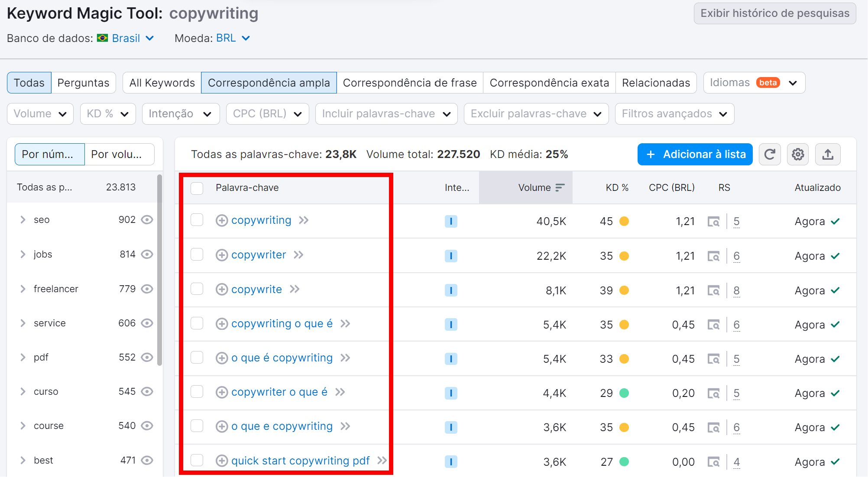The height and width of the screenshot is (477, 868).
Task: Open Incluir palavras-chave dropdown
Action: [386, 114]
